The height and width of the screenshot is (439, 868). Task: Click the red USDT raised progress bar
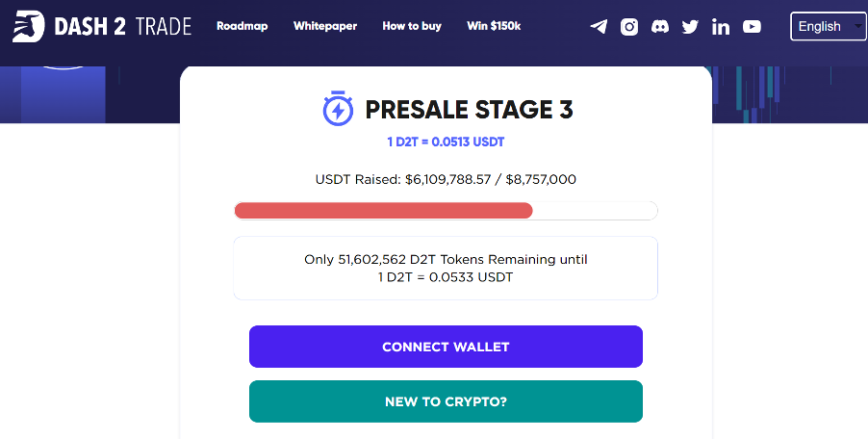(384, 211)
